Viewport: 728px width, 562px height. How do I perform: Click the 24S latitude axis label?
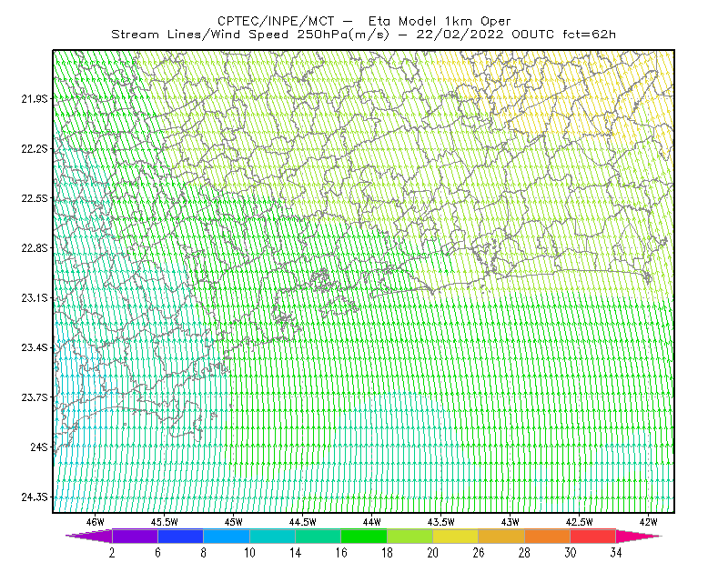(39, 447)
